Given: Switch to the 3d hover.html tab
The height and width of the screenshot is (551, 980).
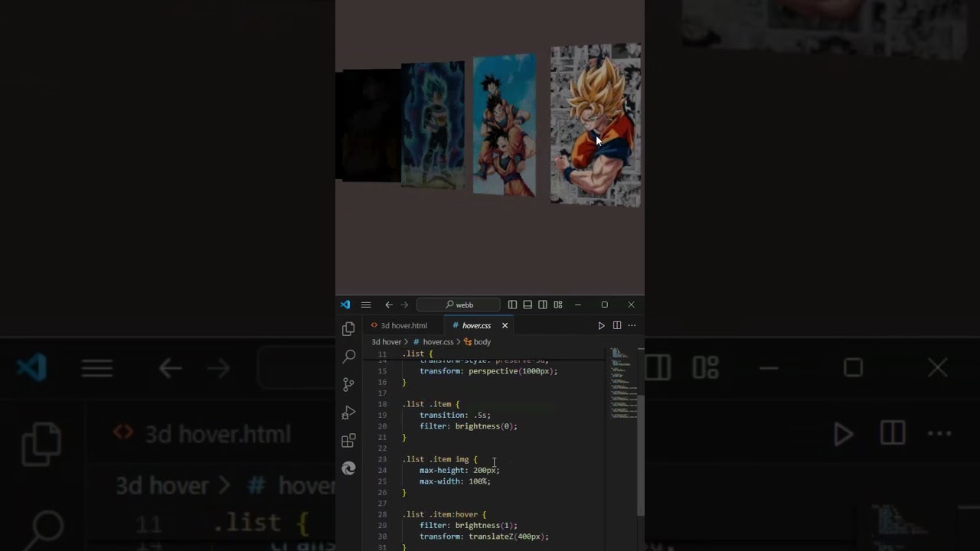Looking at the screenshot, I should click(x=399, y=325).
